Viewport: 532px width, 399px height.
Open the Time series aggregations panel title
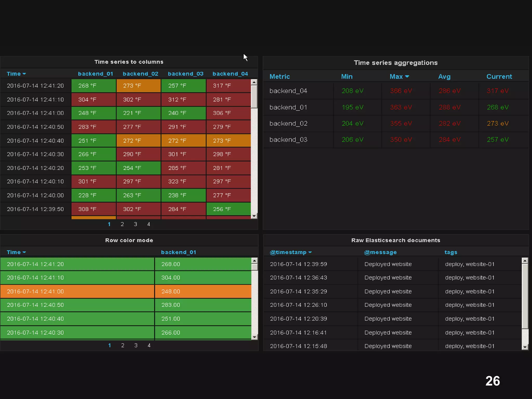pyautogui.click(x=395, y=63)
